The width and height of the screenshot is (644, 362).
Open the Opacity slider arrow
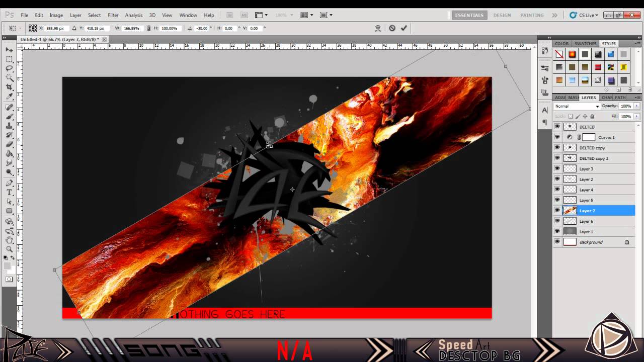pos(636,106)
